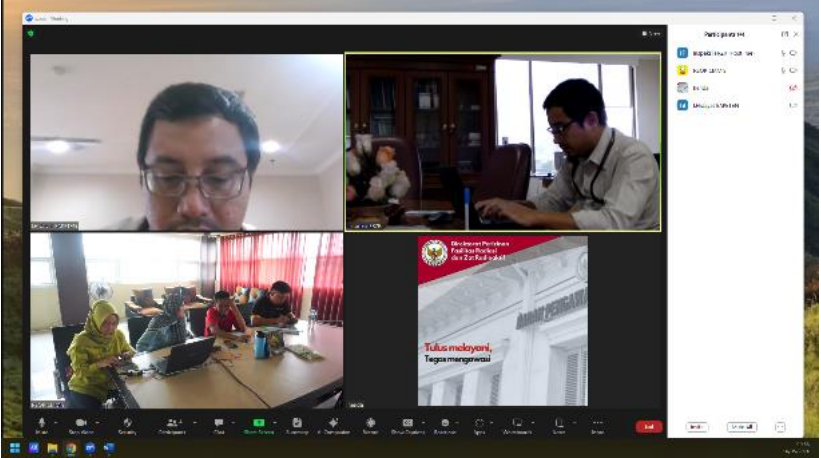821x458 pixels.
Task: Toggle the topmost participant's camera icon
Action: (x=793, y=53)
